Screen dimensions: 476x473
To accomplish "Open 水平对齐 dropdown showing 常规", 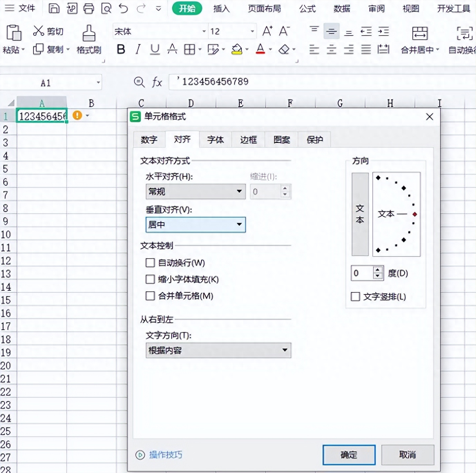I will coord(196,191).
